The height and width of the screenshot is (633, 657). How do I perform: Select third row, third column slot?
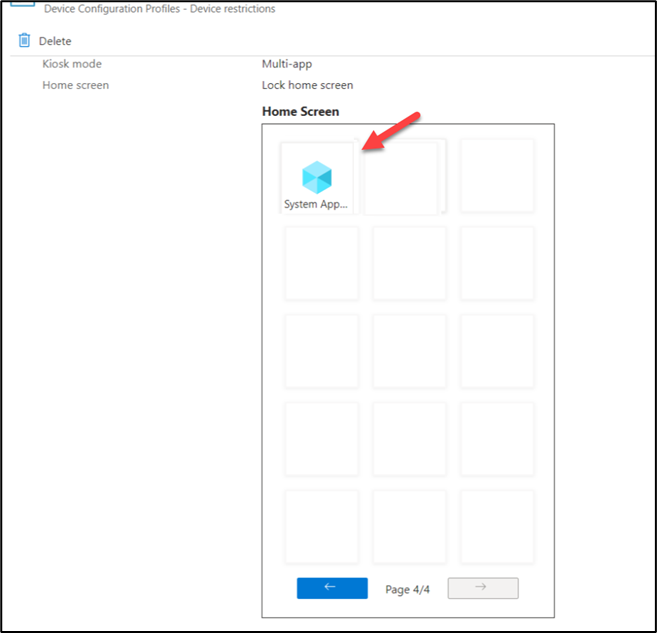click(497, 351)
